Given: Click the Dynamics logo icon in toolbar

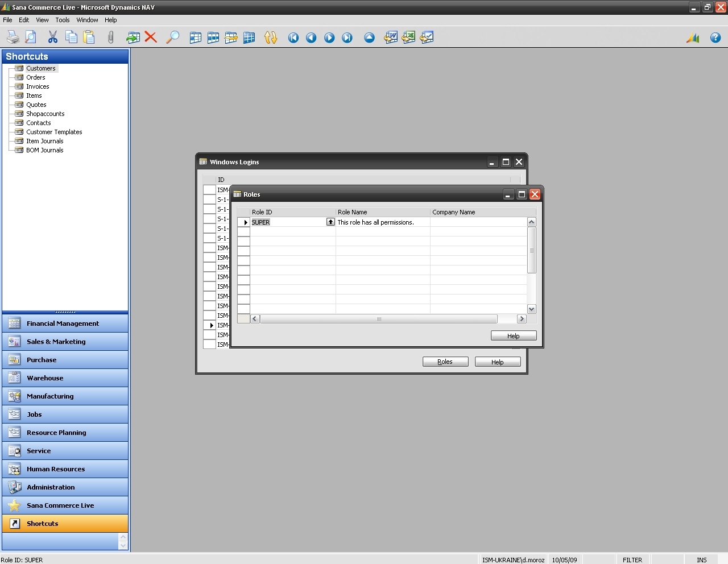Looking at the screenshot, I should [x=693, y=38].
